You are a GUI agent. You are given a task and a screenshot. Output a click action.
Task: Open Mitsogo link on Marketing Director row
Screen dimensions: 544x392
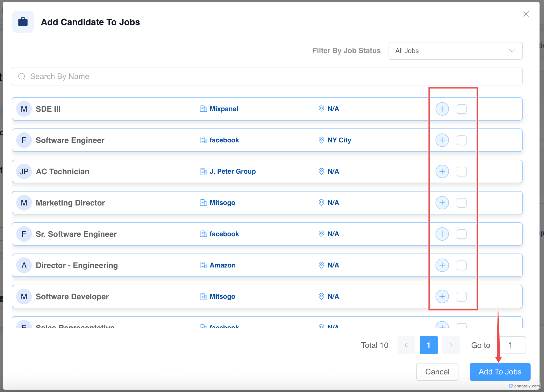(x=223, y=203)
